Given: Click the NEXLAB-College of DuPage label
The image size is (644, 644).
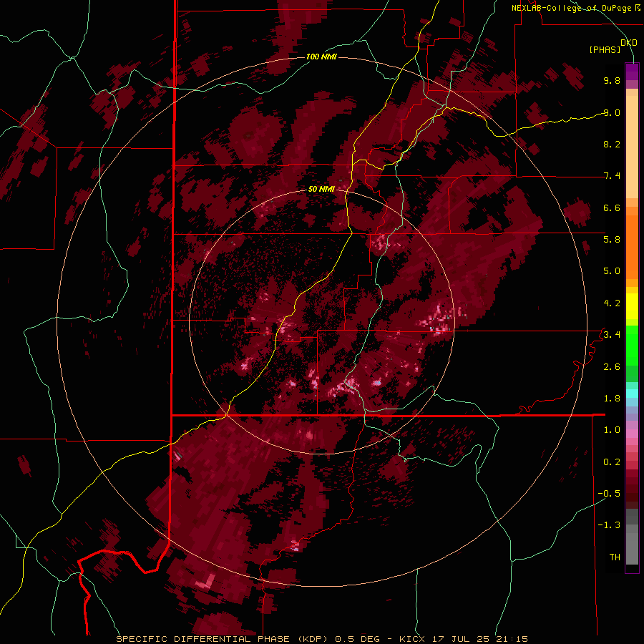Looking at the screenshot, I should (x=575, y=8).
